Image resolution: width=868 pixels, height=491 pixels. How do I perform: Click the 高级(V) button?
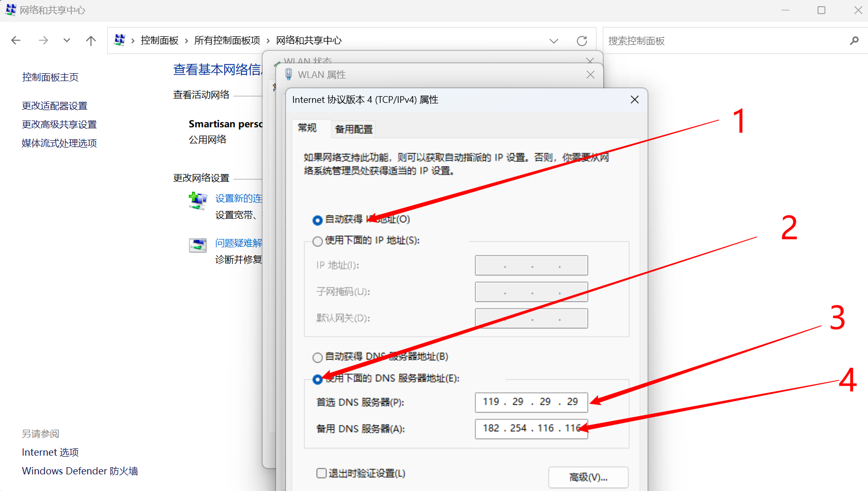(x=588, y=477)
